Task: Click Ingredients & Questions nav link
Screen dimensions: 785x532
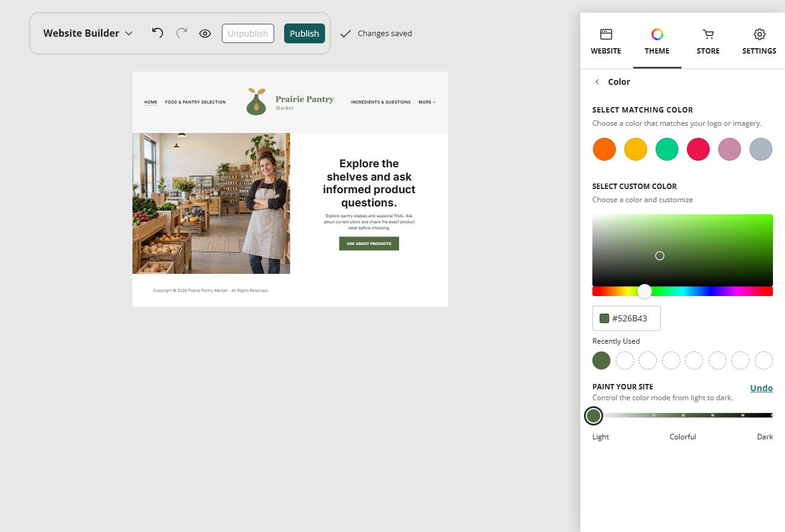Action: pos(381,102)
